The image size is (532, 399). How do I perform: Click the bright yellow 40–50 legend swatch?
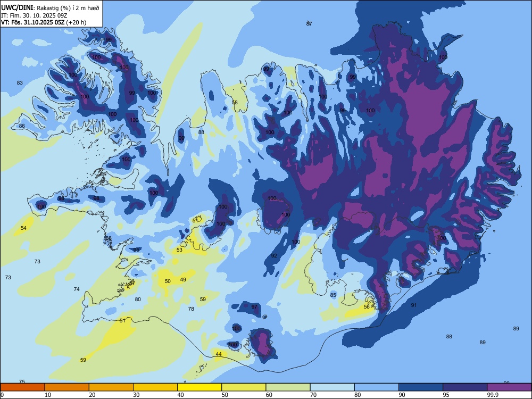[x=199, y=387]
